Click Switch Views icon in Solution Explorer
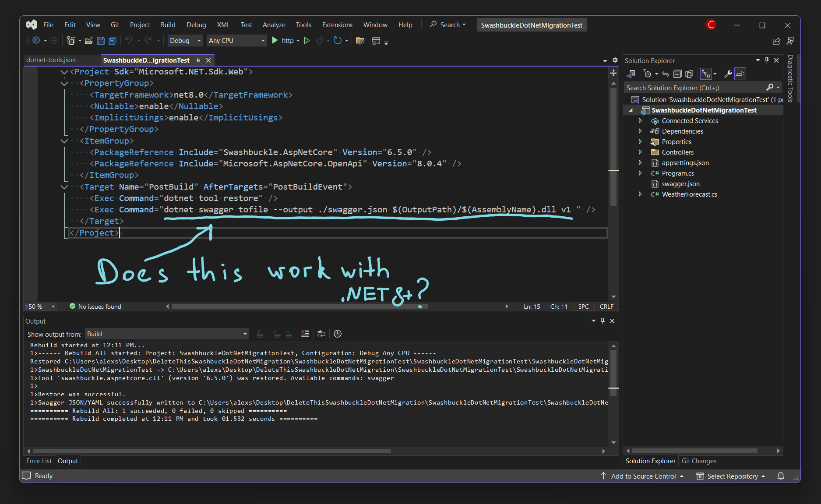Image resolution: width=821 pixels, height=504 pixels. [x=631, y=74]
